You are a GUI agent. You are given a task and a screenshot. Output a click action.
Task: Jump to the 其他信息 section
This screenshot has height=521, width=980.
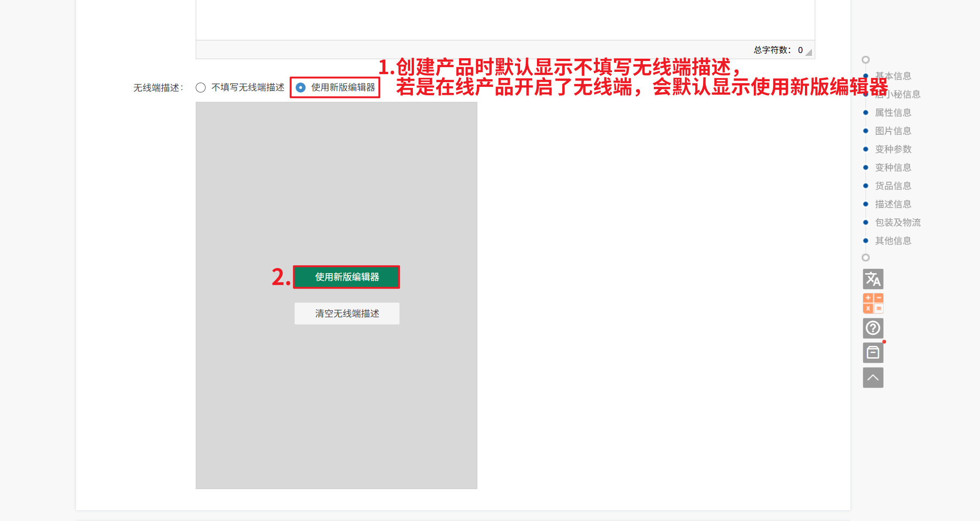pyautogui.click(x=893, y=241)
